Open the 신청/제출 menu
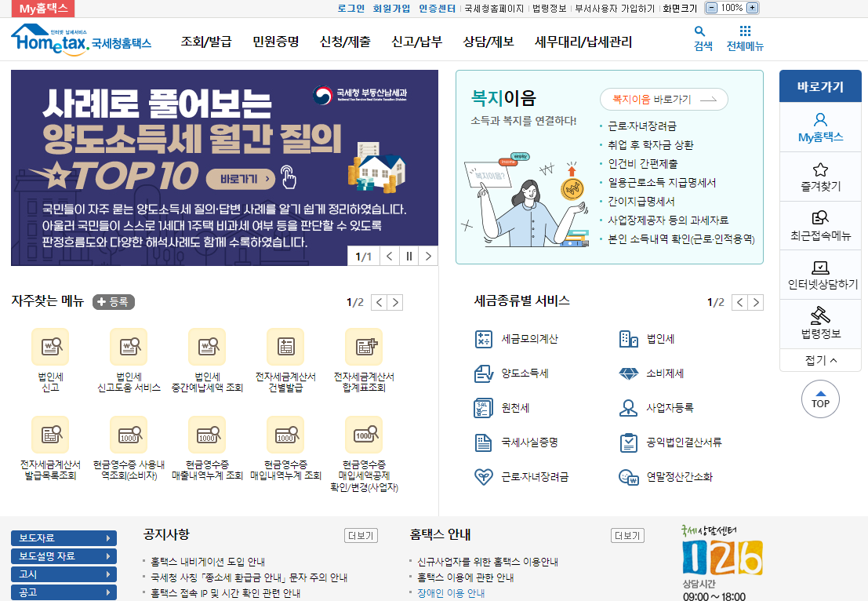 coord(345,42)
